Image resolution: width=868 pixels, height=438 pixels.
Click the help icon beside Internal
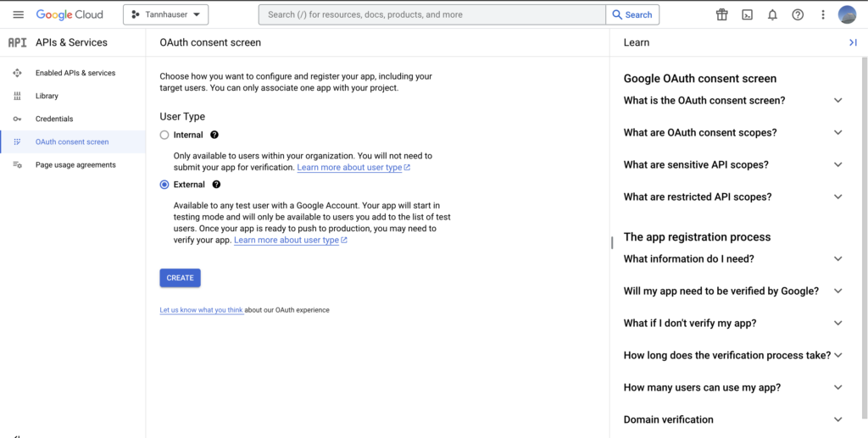coord(214,135)
